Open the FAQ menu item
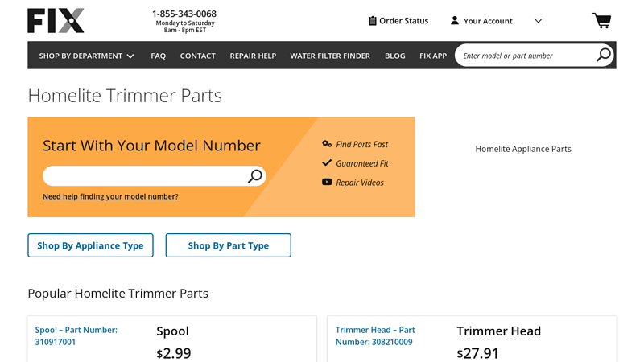 coord(158,56)
